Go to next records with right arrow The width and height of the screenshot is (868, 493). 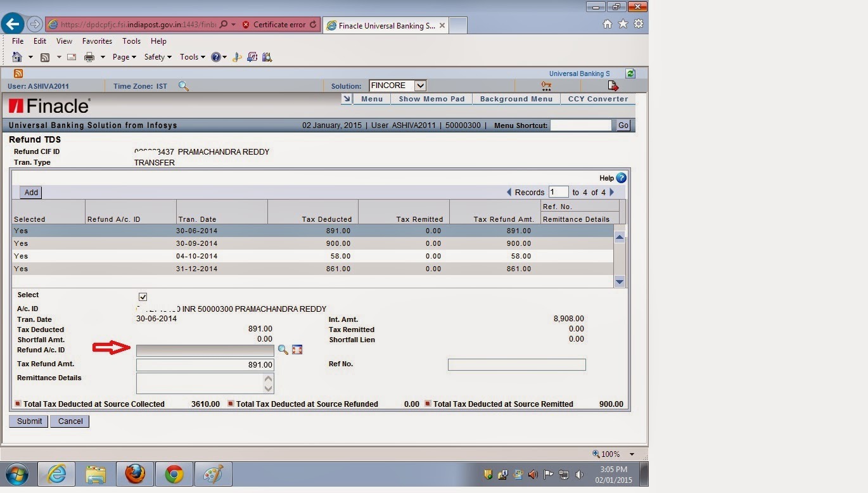(611, 192)
